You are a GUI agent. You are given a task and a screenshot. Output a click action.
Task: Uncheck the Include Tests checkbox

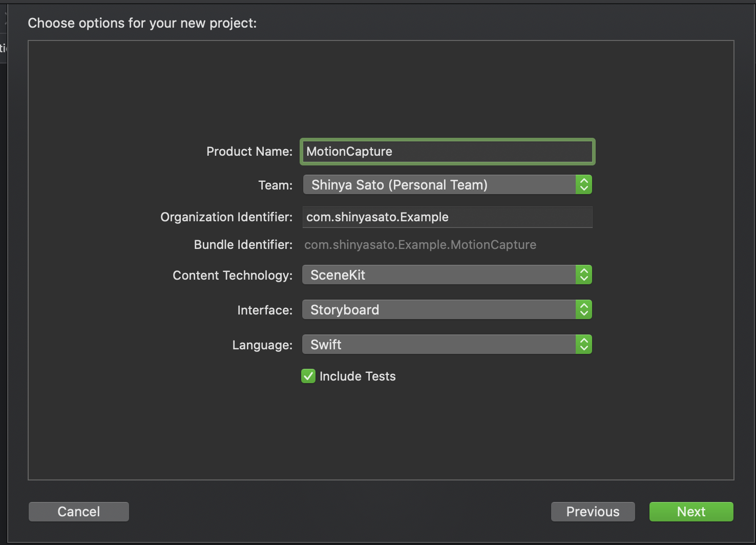tap(308, 376)
